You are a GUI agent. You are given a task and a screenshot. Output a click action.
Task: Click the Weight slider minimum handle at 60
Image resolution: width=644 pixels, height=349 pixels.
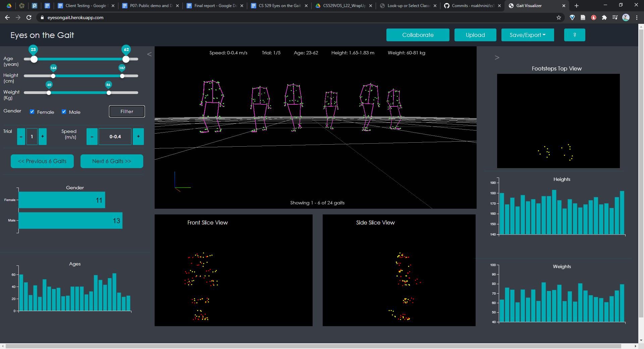point(49,93)
